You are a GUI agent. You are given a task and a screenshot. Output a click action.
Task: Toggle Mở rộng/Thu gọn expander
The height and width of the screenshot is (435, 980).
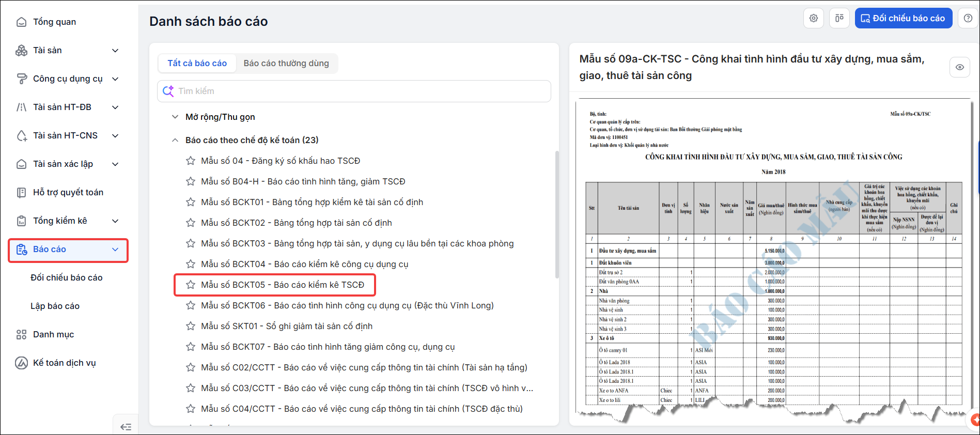click(175, 117)
